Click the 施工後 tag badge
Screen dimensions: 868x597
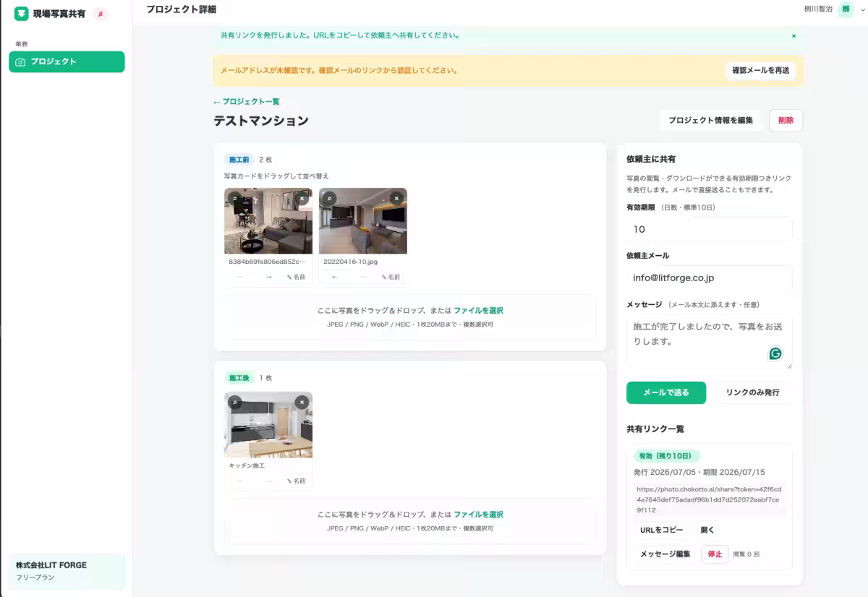pos(239,378)
